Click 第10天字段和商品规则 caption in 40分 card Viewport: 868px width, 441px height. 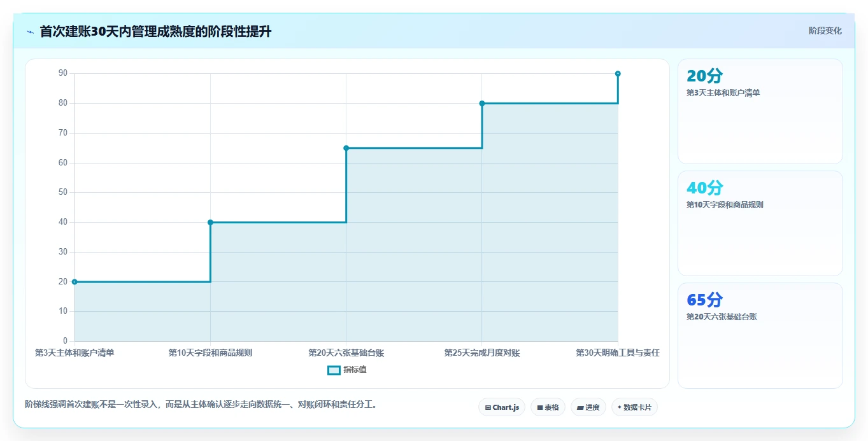[725, 205]
